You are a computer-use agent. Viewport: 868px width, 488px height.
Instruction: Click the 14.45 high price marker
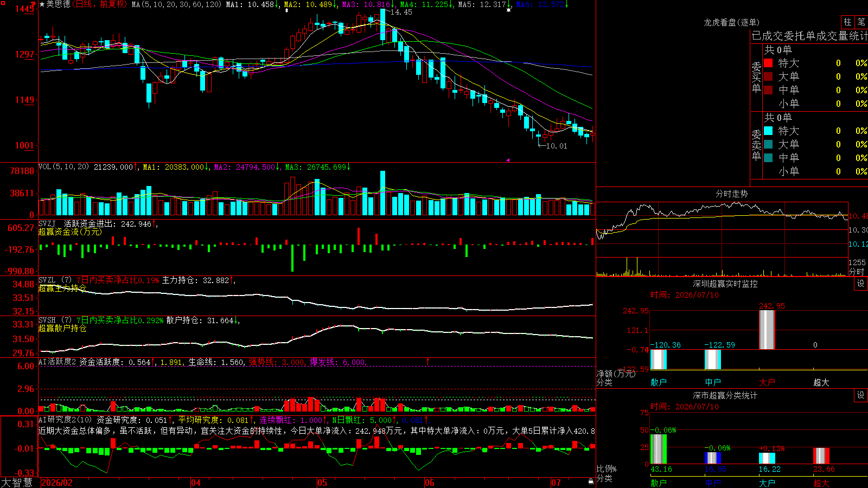[401, 12]
